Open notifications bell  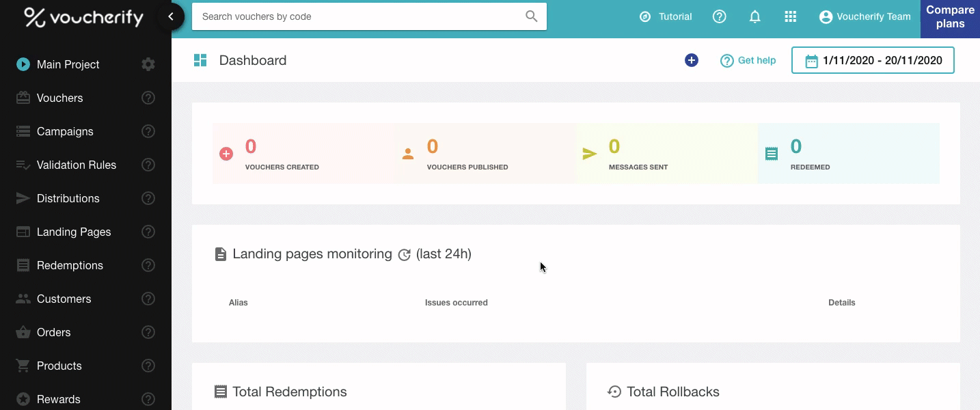tap(755, 16)
